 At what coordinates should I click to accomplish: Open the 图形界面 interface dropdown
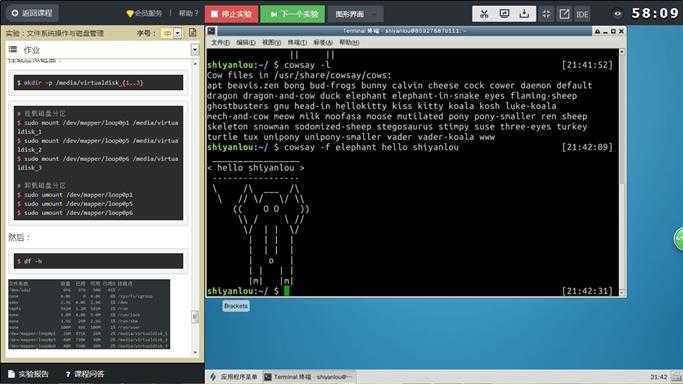point(355,14)
